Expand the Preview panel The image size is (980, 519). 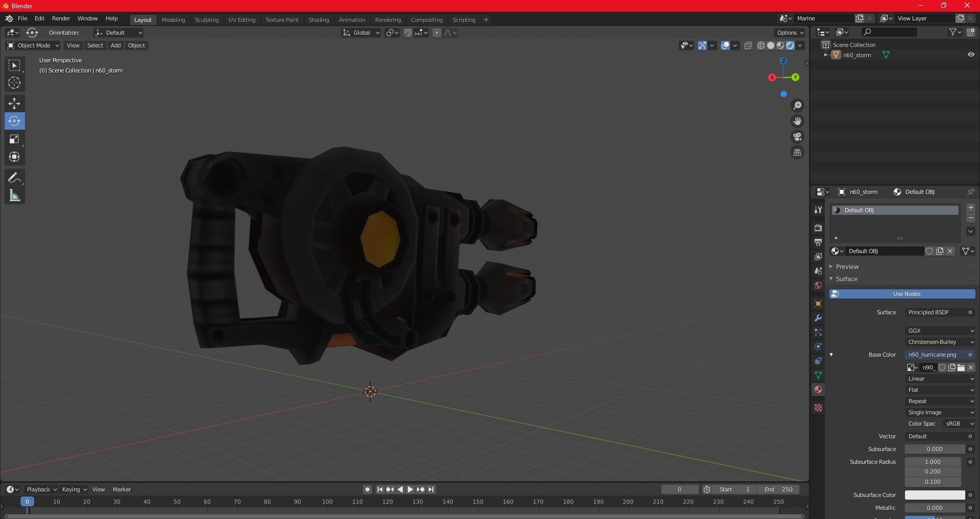point(847,267)
